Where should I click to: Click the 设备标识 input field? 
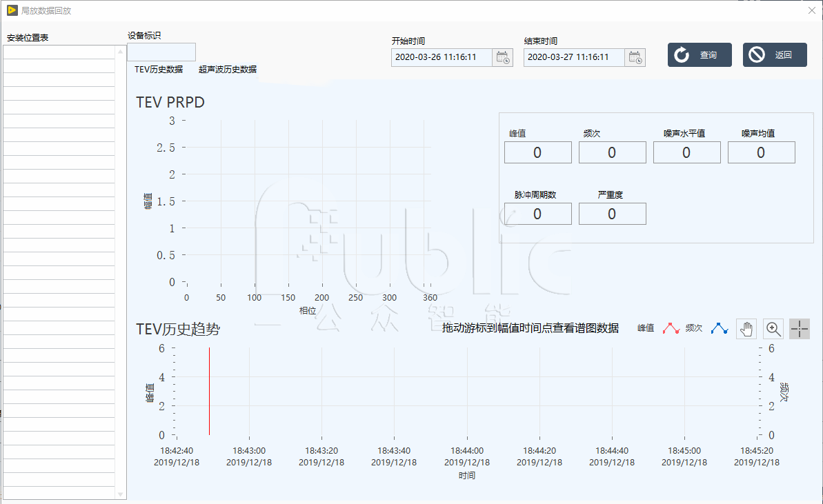(x=160, y=52)
